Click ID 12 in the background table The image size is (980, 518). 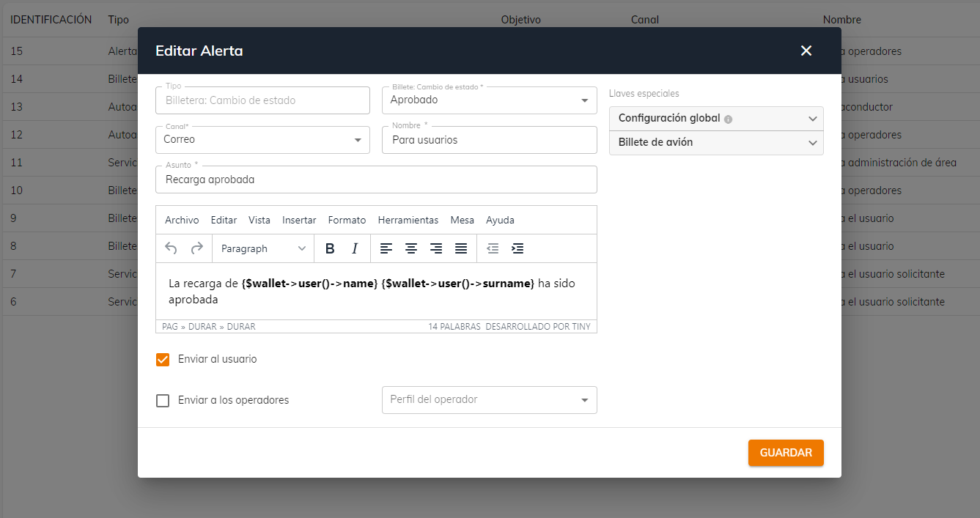coord(17,135)
